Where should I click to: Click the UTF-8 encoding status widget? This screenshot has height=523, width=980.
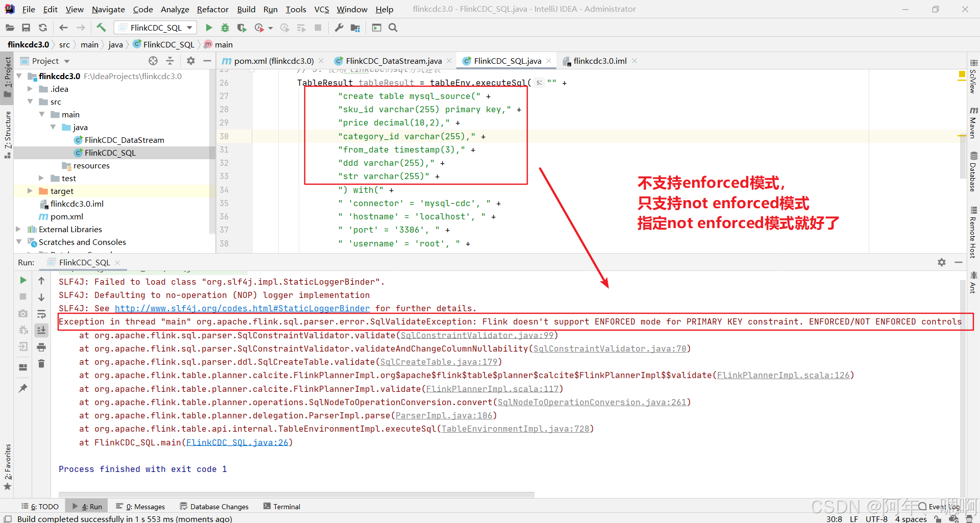coord(876,519)
